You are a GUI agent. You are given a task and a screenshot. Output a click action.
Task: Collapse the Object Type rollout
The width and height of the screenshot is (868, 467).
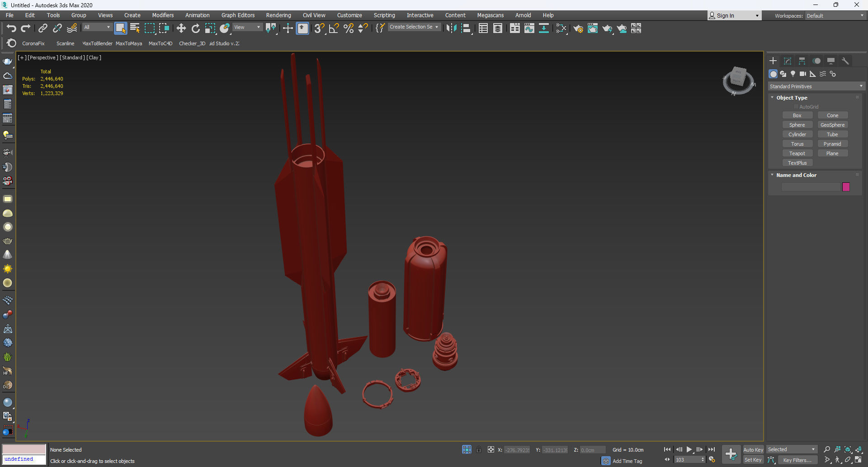tap(772, 97)
